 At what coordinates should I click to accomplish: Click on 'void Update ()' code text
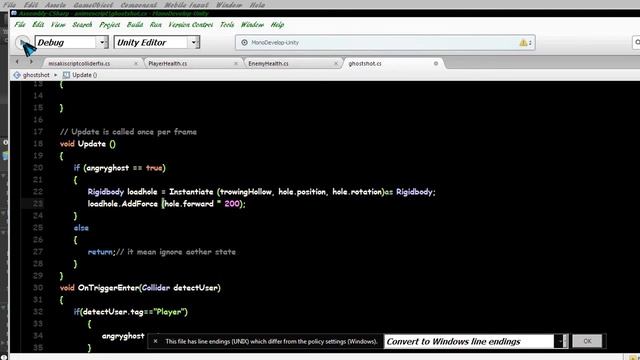[88, 144]
